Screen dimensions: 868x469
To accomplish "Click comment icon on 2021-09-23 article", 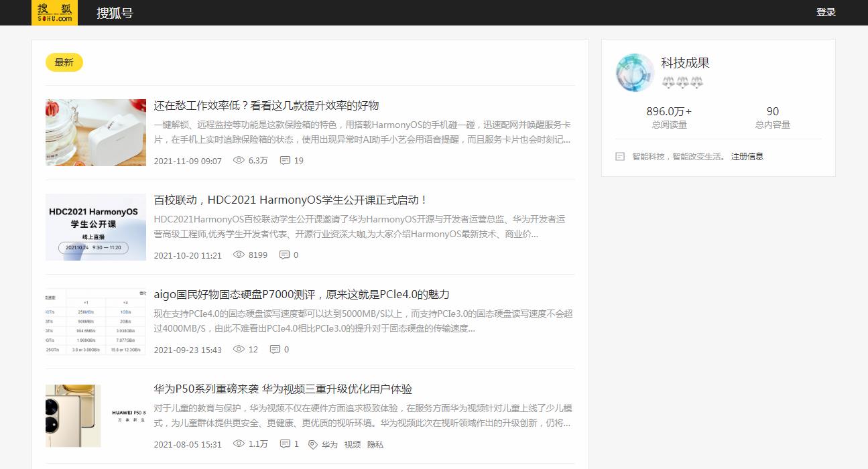I will [x=275, y=349].
